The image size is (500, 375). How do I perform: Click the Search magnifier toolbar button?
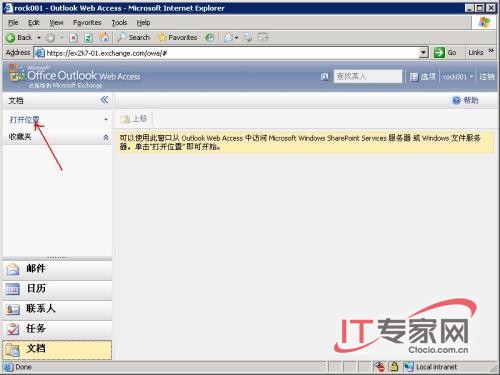coord(134,37)
